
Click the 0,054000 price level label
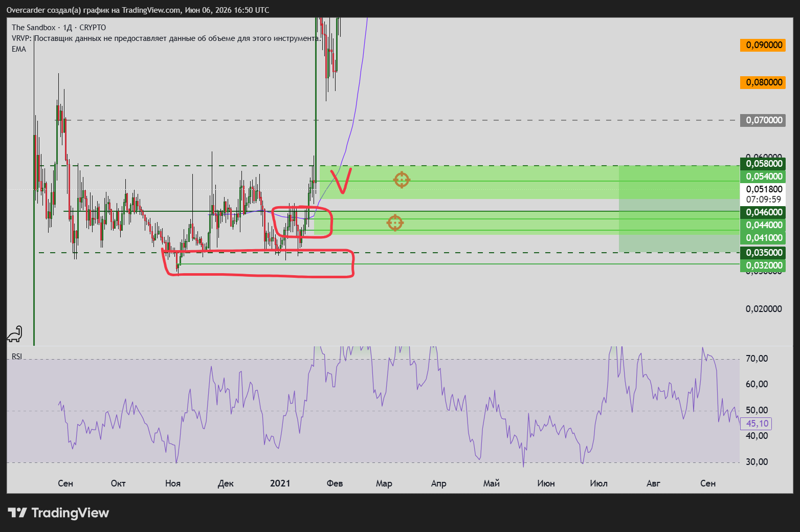(763, 176)
